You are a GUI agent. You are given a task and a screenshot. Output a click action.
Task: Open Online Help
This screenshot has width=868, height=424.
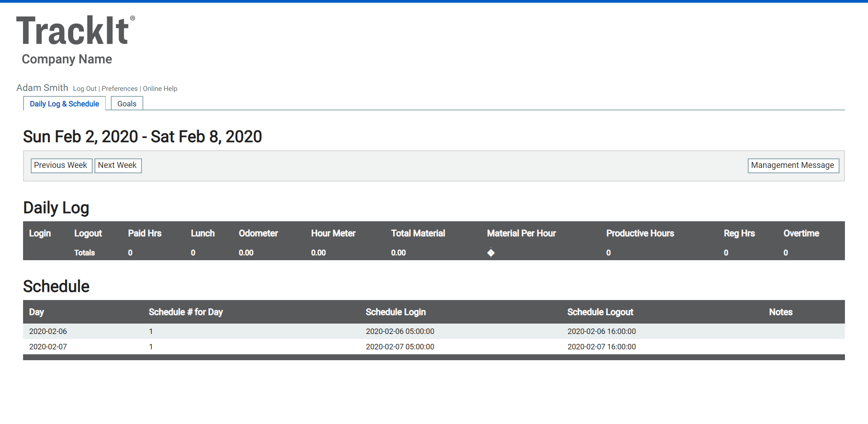coord(160,89)
